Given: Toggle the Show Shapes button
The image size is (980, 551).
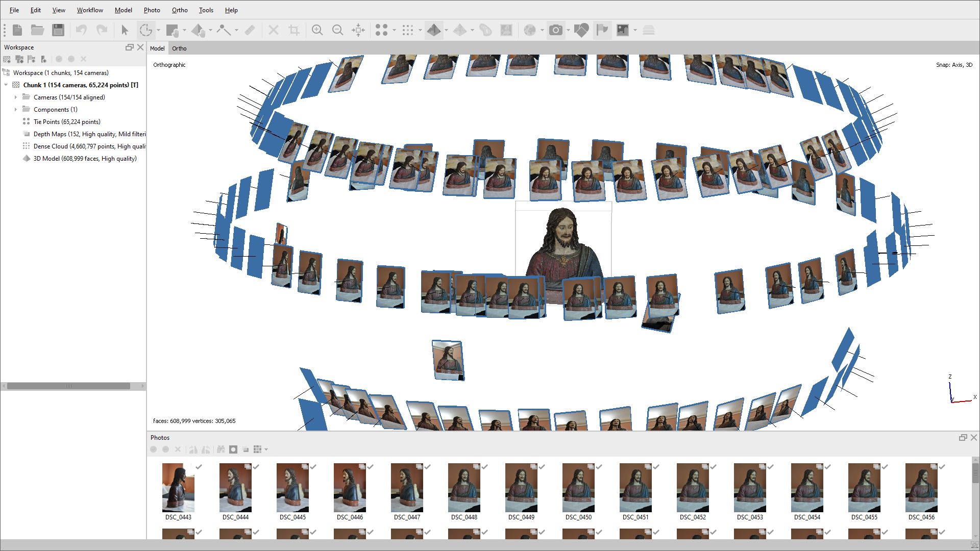Looking at the screenshot, I should click(x=581, y=30).
